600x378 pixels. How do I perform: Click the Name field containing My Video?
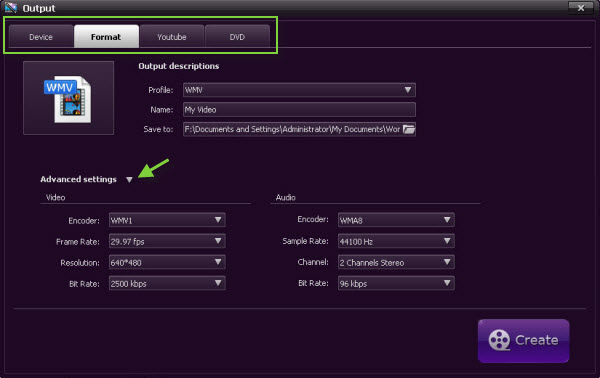click(x=299, y=109)
